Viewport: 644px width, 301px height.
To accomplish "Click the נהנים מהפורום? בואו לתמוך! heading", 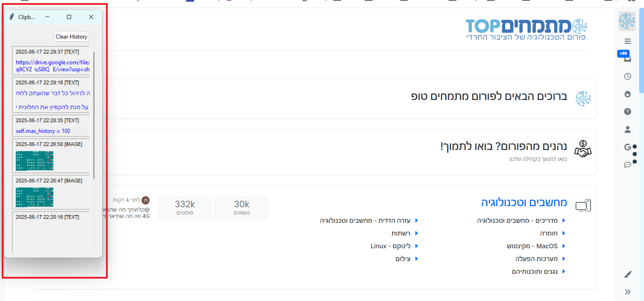I will click(x=503, y=146).
